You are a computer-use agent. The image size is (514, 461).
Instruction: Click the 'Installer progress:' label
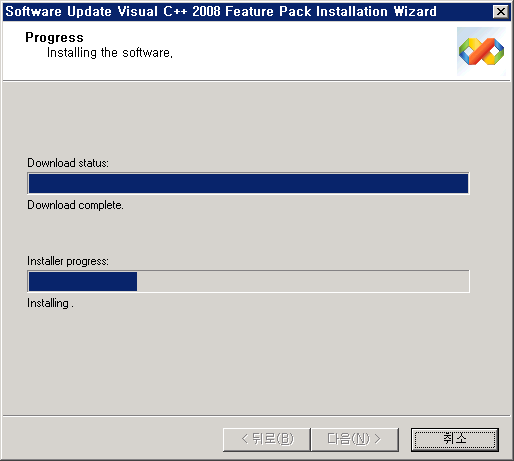(68, 261)
